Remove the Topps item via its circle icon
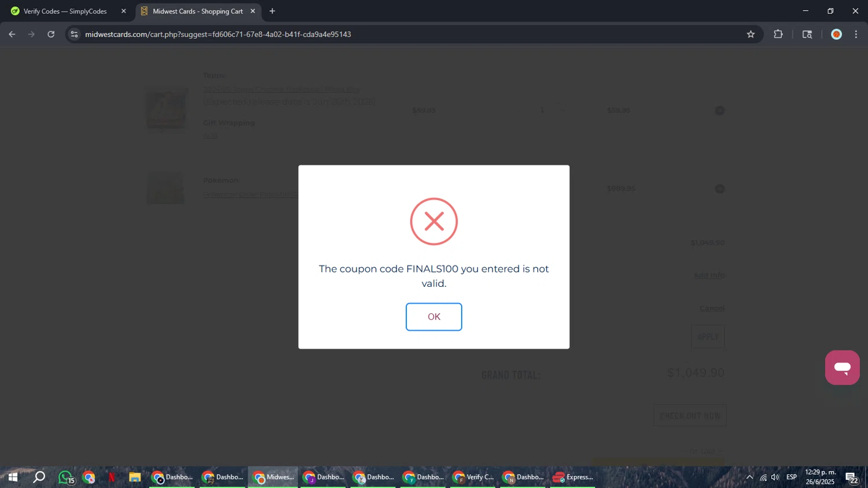868x488 pixels. (719, 110)
